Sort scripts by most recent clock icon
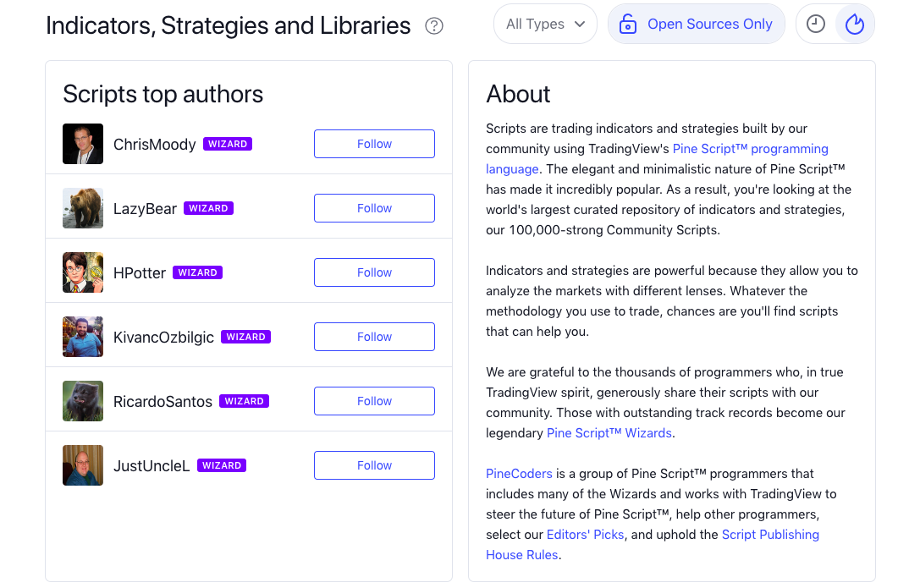The height and width of the screenshot is (588, 920). [816, 25]
